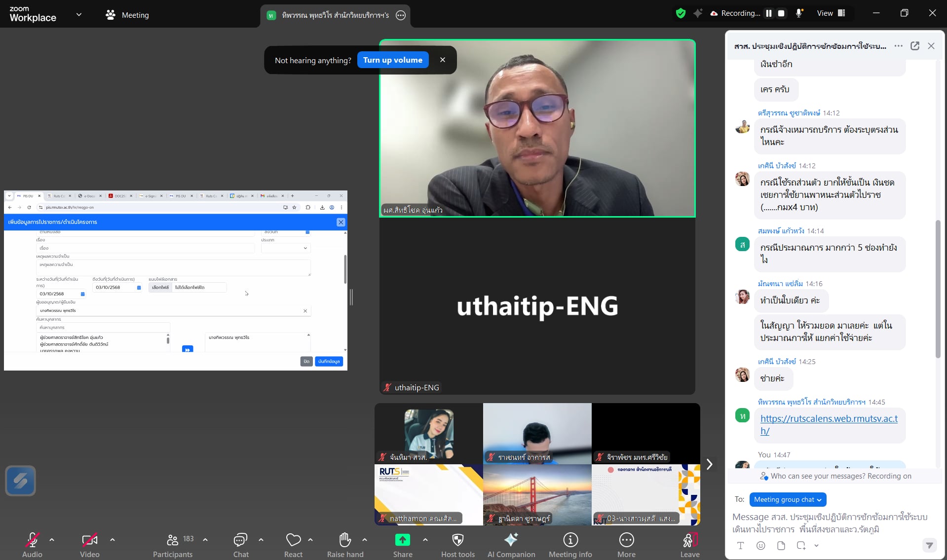
Task: Click the chat panel vertical scrollbar
Action: (x=938, y=289)
